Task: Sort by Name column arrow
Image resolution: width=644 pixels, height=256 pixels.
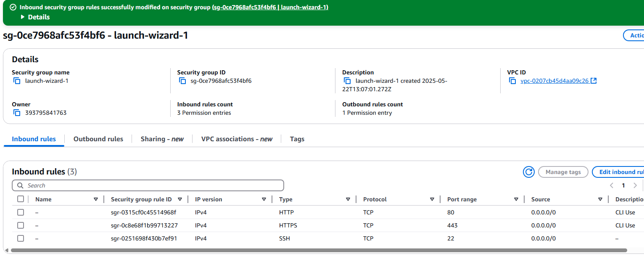Action: pyautogui.click(x=96, y=199)
